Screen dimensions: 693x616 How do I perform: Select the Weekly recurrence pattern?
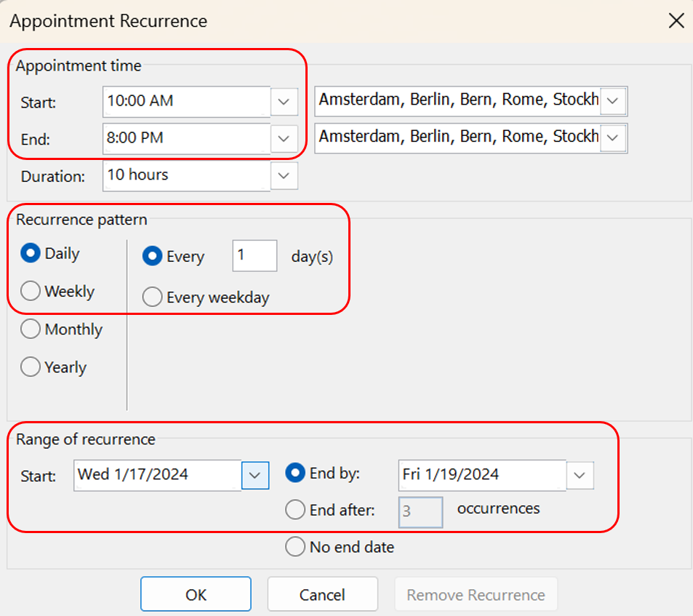tap(31, 291)
